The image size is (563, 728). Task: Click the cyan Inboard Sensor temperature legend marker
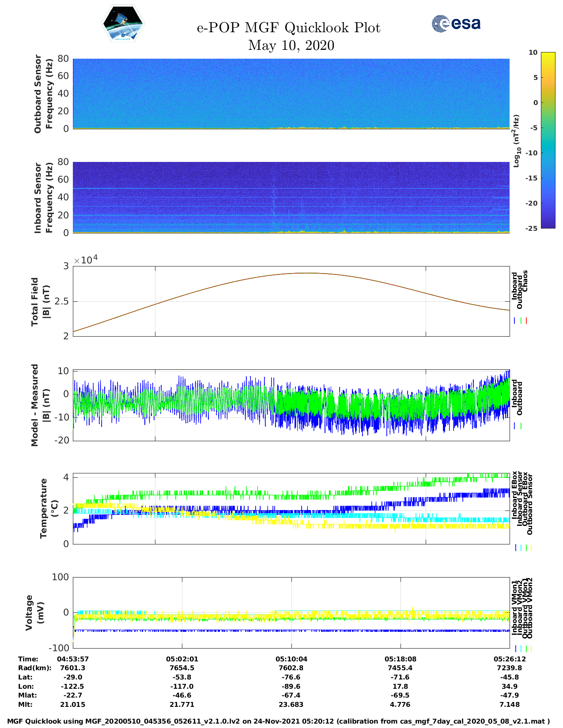click(x=521, y=548)
